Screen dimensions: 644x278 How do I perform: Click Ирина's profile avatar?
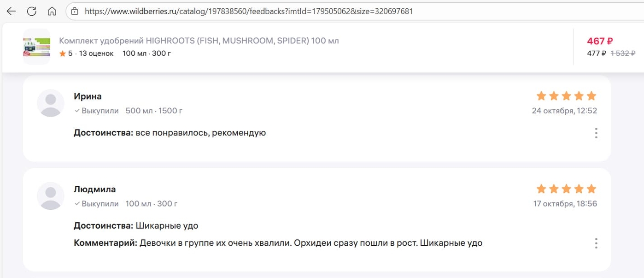51,103
